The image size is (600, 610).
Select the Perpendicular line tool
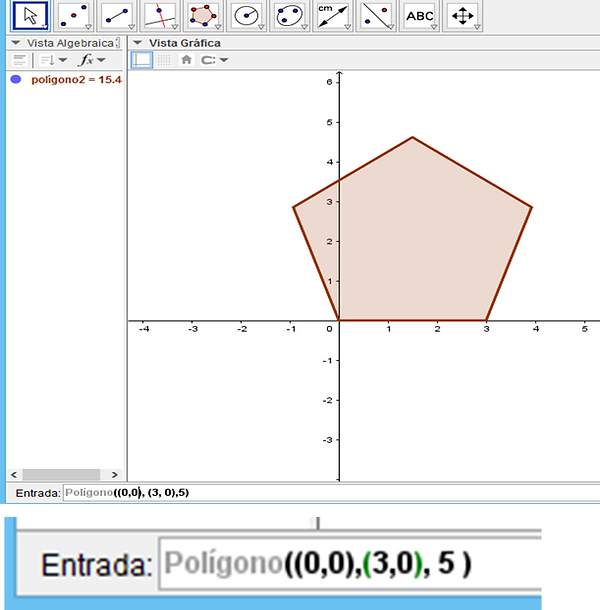point(160,16)
